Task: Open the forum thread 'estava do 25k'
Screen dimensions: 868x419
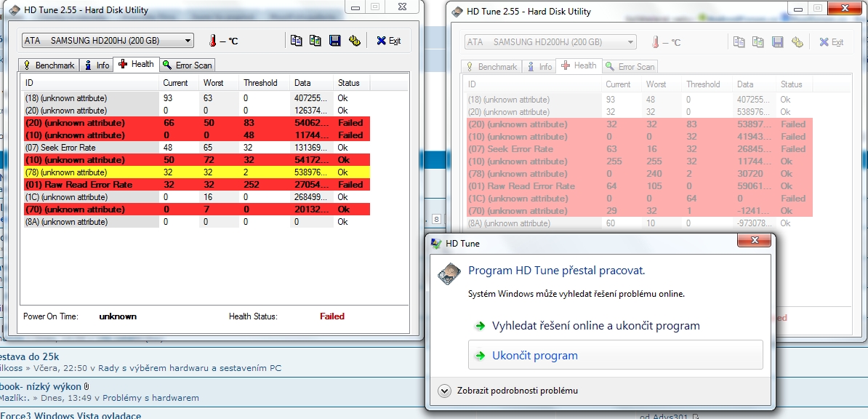Action: click(x=29, y=356)
